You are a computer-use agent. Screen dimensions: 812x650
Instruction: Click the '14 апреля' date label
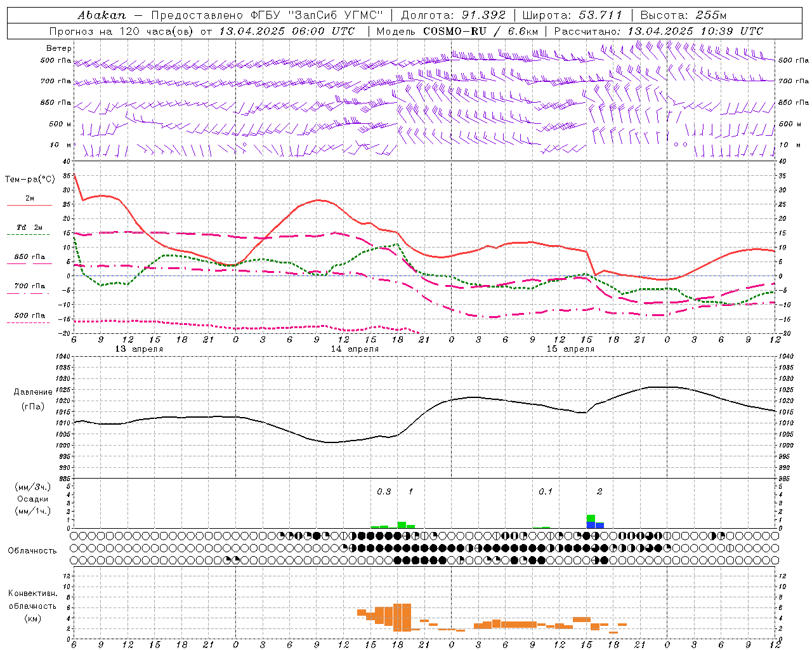(x=355, y=349)
